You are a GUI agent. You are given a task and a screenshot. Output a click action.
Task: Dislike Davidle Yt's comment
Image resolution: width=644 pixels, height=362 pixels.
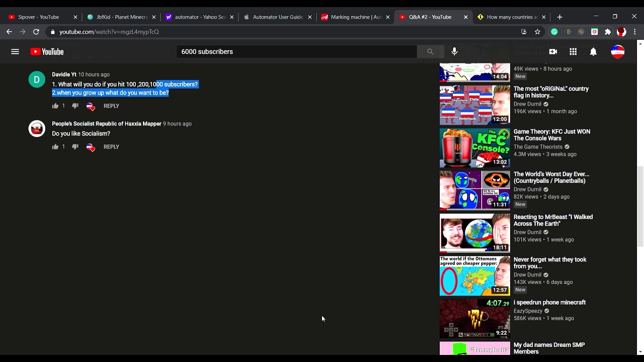click(x=75, y=106)
